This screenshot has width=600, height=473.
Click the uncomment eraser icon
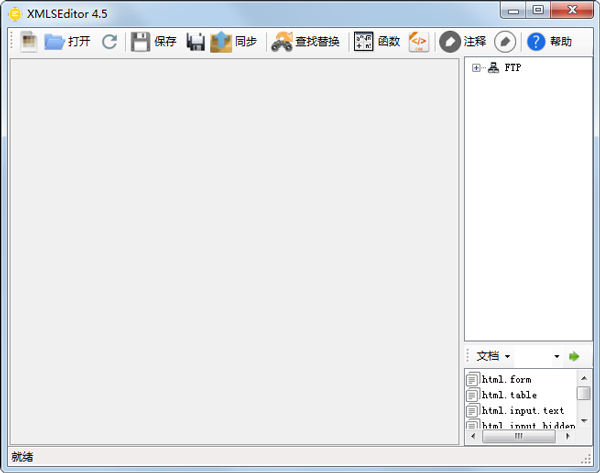click(x=505, y=42)
